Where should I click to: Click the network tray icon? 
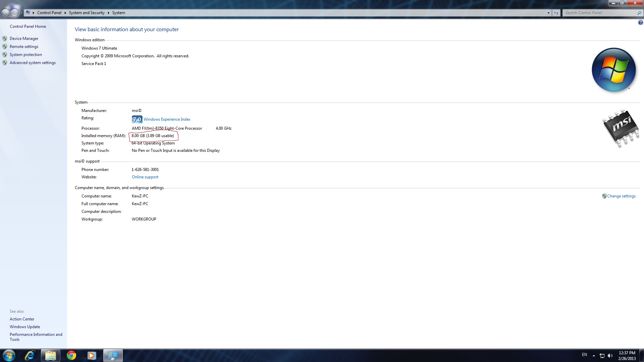(x=602, y=356)
